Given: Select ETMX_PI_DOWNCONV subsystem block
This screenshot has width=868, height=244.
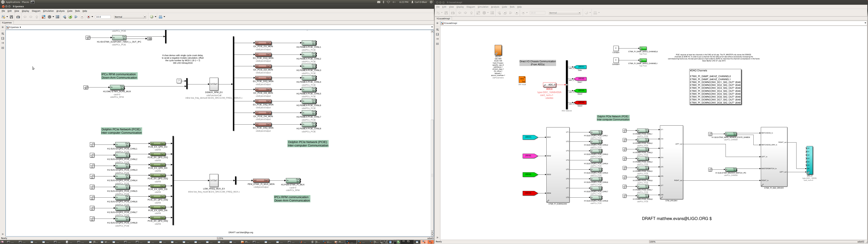Looking at the screenshot, I should pos(558,165).
